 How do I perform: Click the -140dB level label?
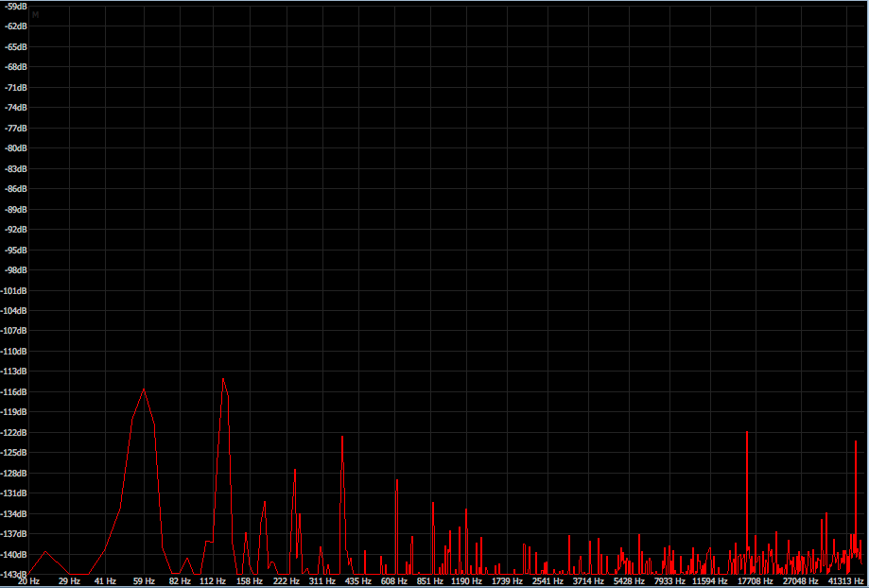coord(14,554)
